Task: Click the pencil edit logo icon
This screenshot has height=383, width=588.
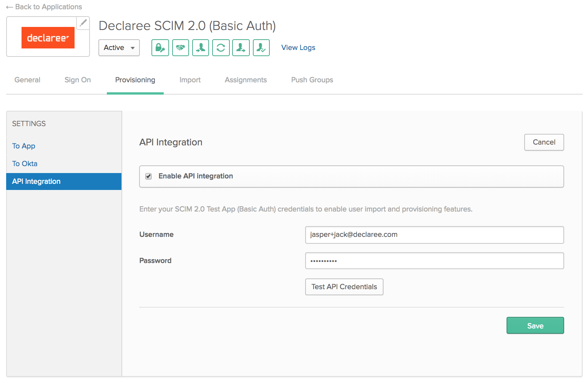Action: point(83,23)
